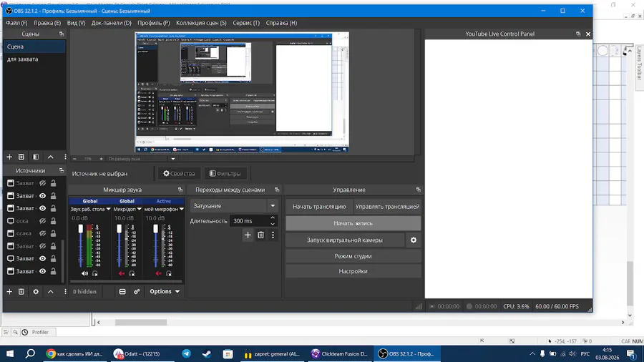Toggle monitoring headphones for Звук раб. стола

[x=95, y=273]
